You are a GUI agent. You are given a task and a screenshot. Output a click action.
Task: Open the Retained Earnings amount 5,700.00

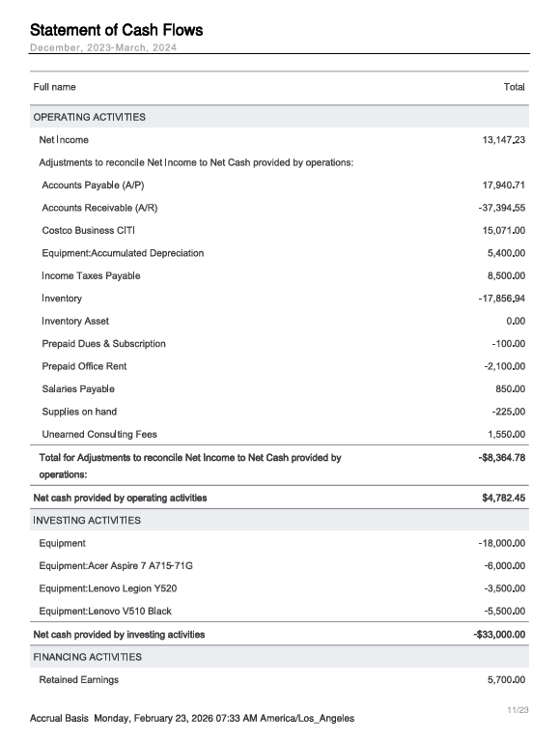point(507,679)
